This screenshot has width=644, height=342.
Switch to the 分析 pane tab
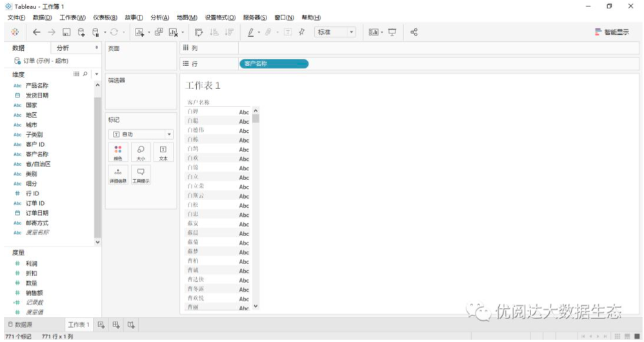63,48
